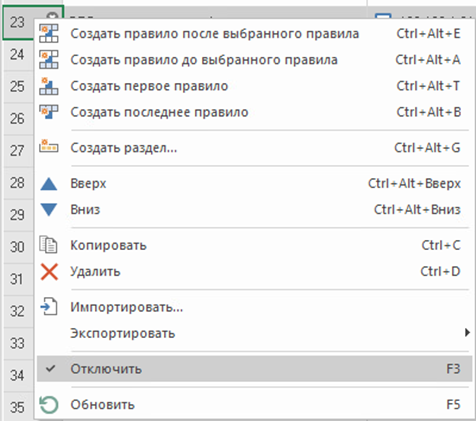476x421 pixels.
Task: Select row number 26 header
Action: pyautogui.click(x=17, y=118)
